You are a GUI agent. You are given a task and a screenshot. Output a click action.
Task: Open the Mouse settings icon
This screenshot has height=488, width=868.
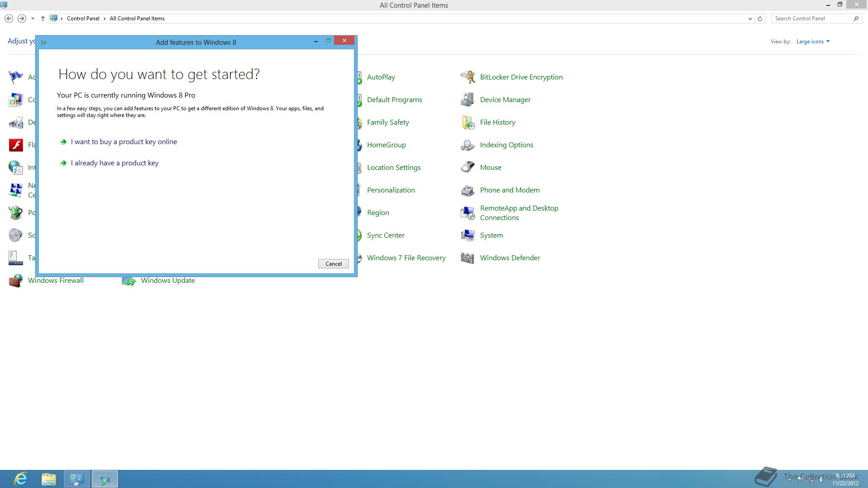pyautogui.click(x=467, y=168)
